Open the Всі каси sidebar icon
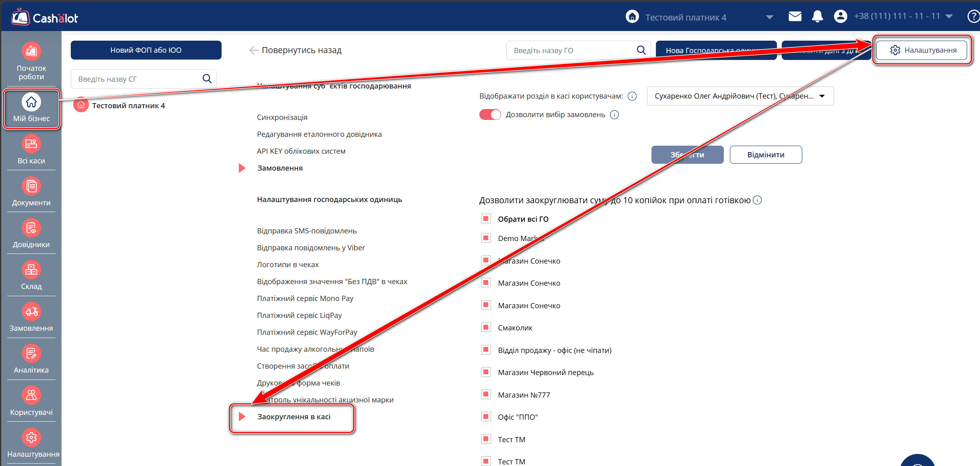The image size is (980, 466). click(x=31, y=144)
